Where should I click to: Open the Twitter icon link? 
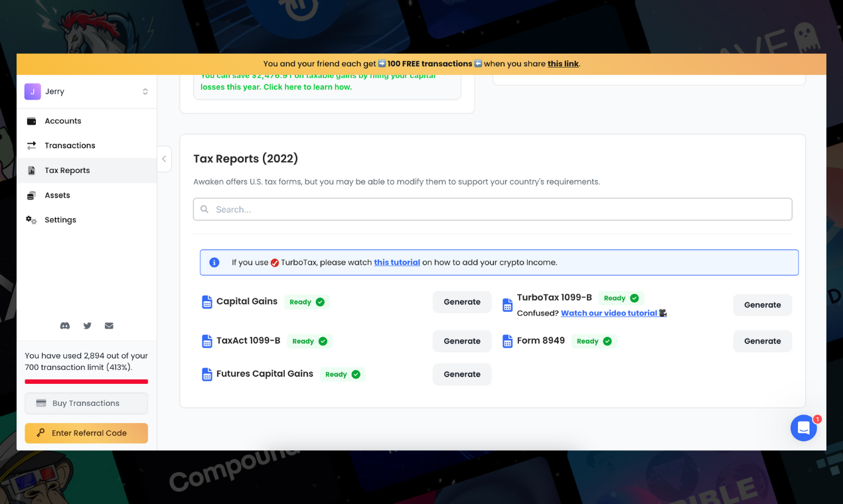pyautogui.click(x=87, y=326)
